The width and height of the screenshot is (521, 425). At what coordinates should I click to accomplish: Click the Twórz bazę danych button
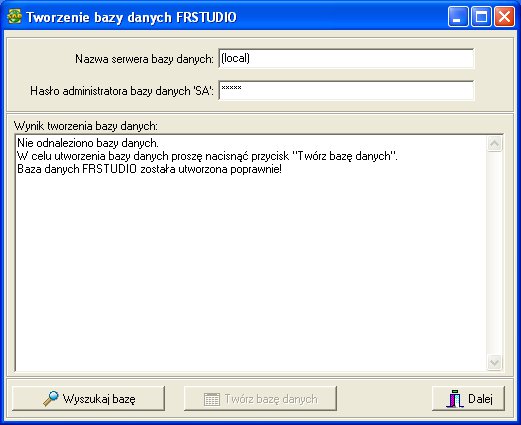point(260,399)
